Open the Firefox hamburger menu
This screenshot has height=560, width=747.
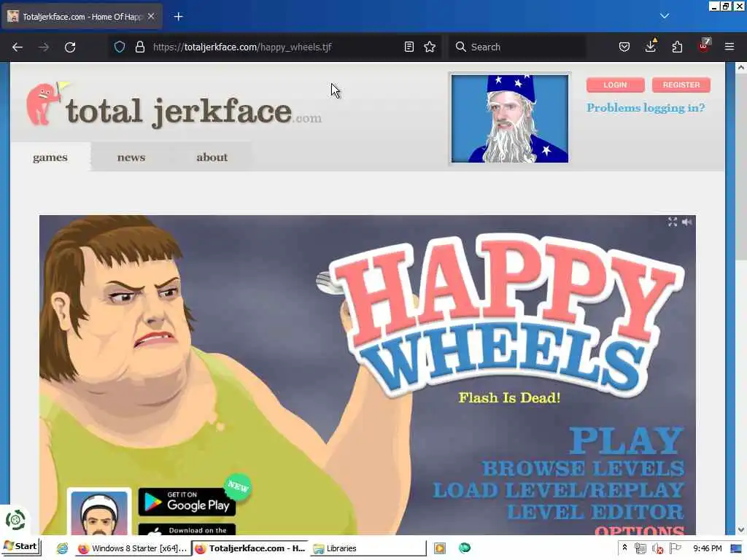tap(729, 47)
